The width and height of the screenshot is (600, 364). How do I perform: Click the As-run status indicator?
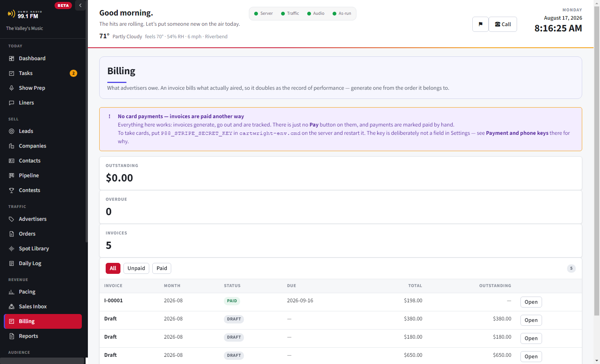point(342,13)
